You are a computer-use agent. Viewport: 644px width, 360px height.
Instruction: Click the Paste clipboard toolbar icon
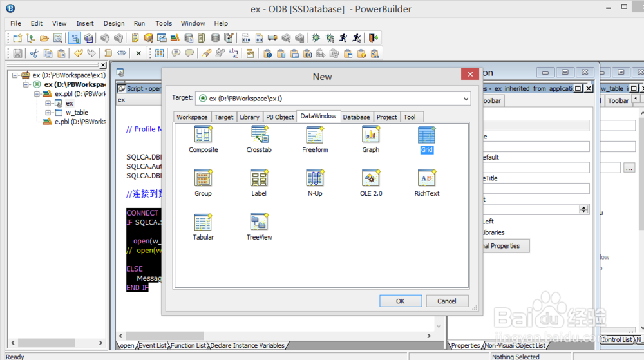pos(61,53)
